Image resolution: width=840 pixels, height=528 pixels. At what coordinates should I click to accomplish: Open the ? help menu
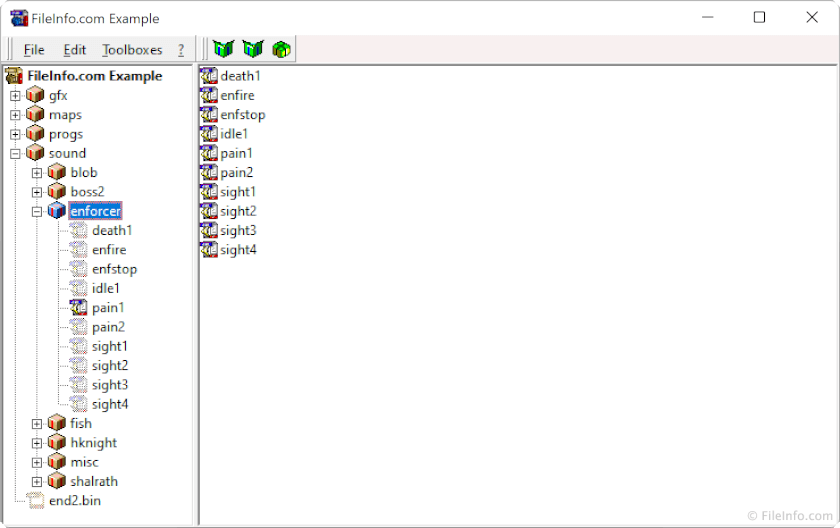(181, 50)
